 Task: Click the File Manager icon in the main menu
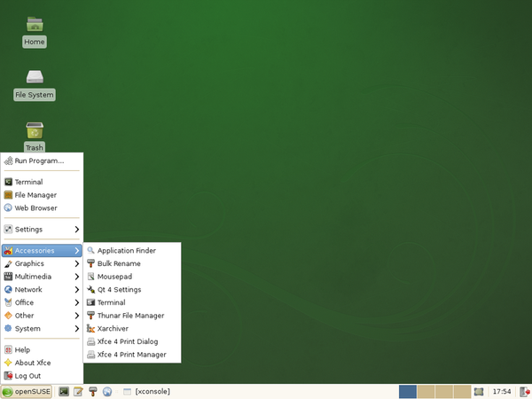[8, 195]
